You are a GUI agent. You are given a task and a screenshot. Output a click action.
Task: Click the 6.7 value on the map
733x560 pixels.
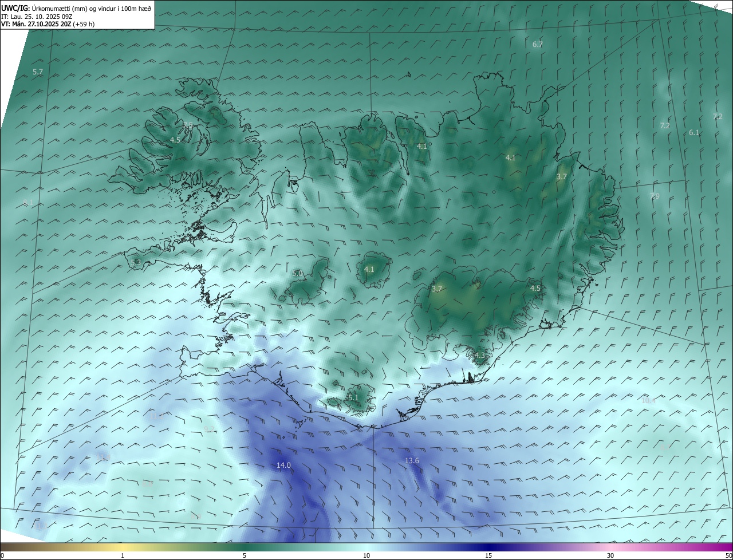click(537, 44)
